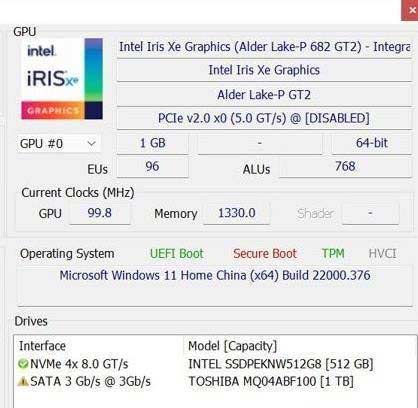Click the Alder Lake-P GT2 codename field
This screenshot has width=418, height=408.
tap(264, 95)
